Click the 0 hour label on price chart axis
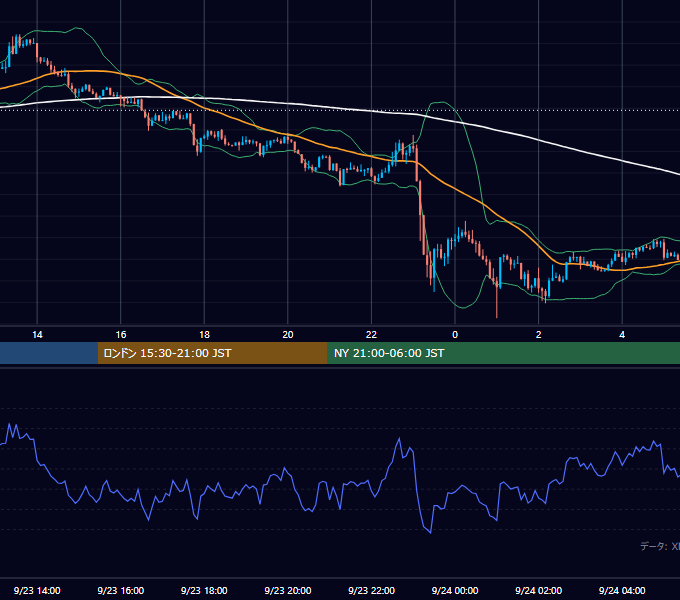Viewport: 680px width, 600px height. click(x=455, y=335)
